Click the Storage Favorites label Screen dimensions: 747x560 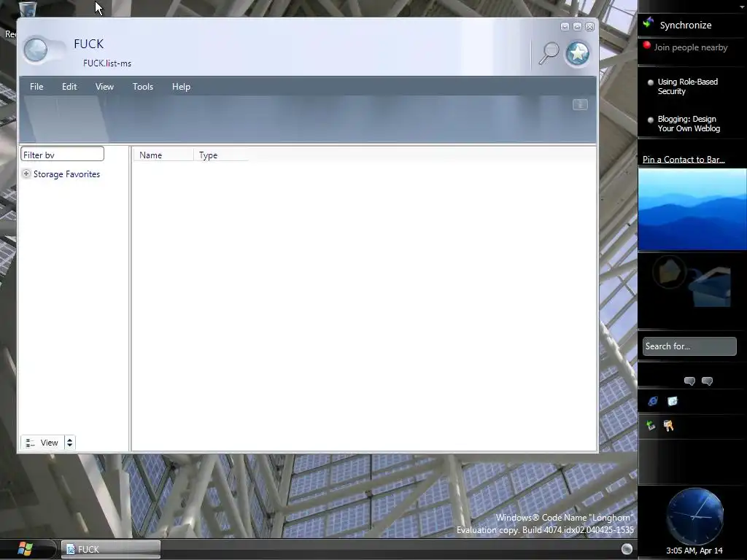(66, 174)
